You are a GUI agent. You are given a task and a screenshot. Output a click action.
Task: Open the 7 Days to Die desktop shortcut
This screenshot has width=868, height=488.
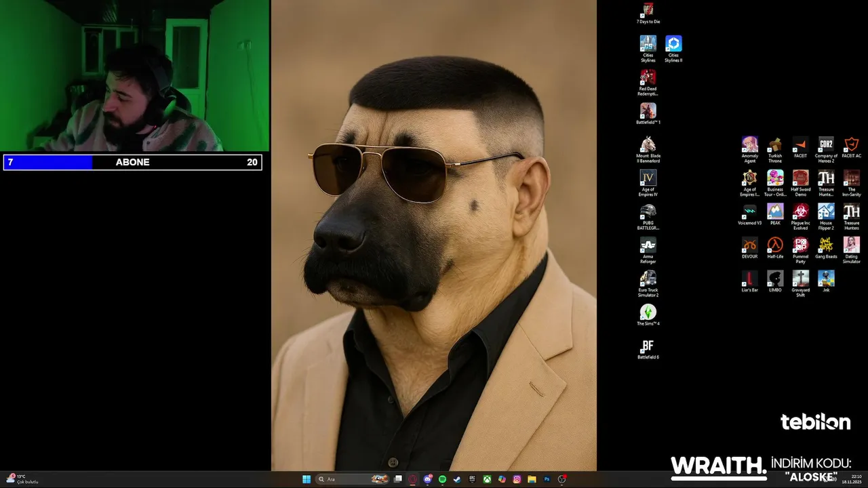(x=648, y=13)
